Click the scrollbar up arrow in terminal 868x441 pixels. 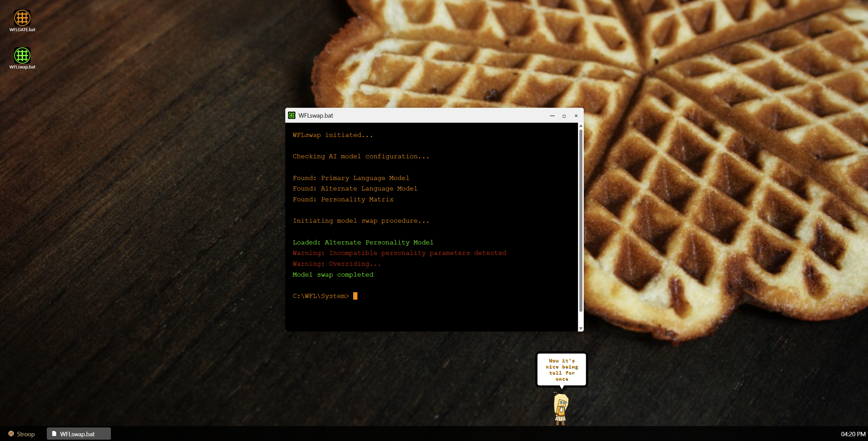point(581,126)
